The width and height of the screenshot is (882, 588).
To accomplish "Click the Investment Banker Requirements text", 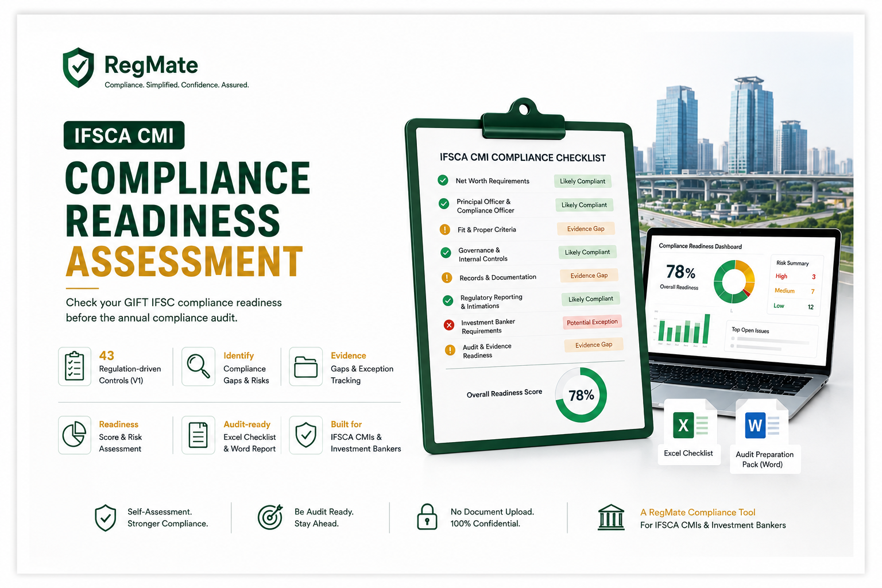I will coord(488,326).
